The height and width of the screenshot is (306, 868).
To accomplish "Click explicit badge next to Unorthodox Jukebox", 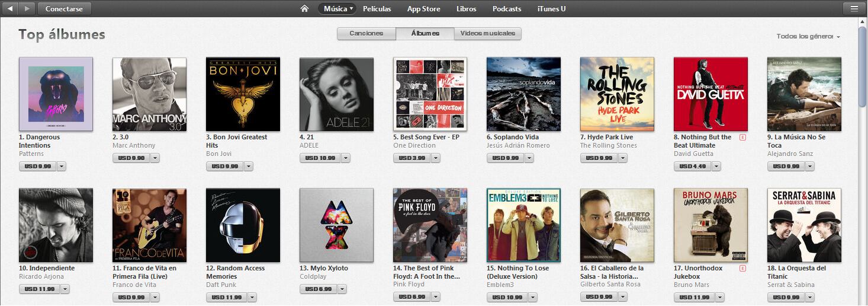I will (743, 268).
